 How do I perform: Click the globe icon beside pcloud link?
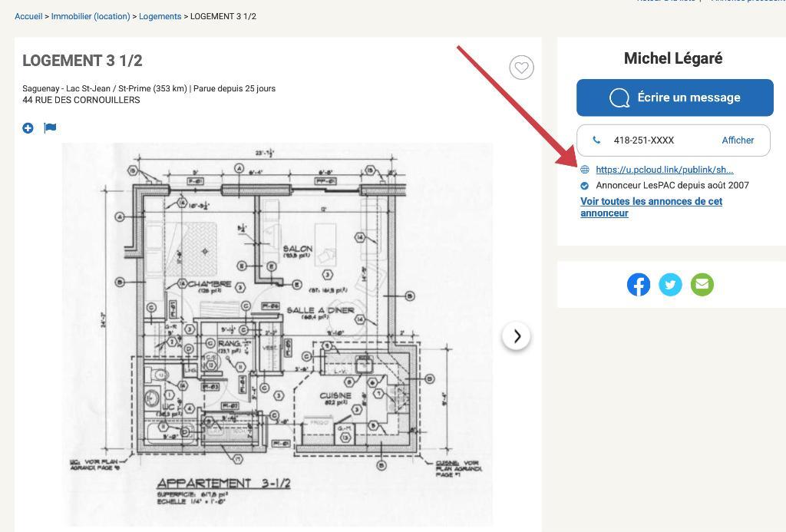click(584, 170)
